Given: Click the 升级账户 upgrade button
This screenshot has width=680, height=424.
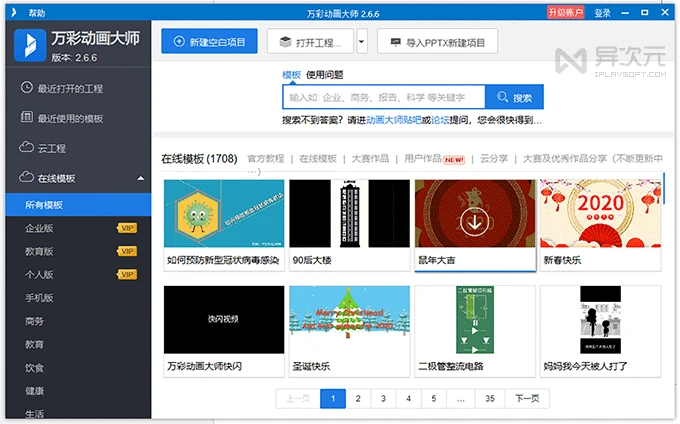Looking at the screenshot, I should tap(565, 12).
